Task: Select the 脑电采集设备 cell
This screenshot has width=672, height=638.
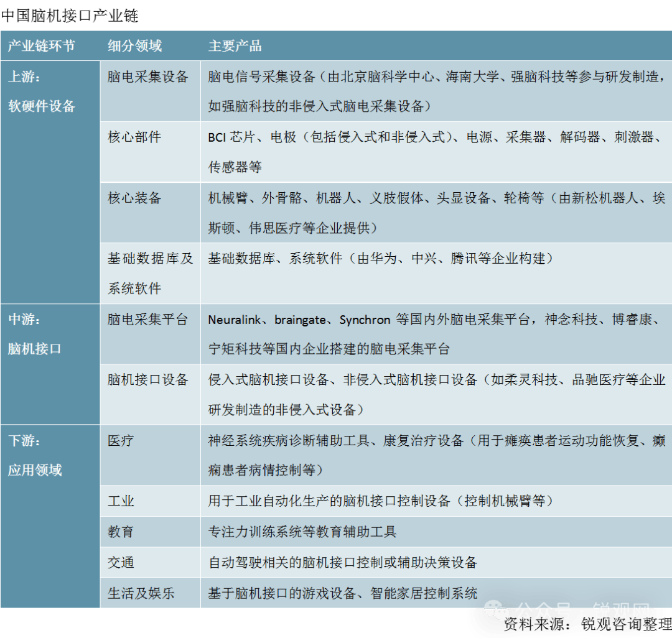Action: point(147,76)
